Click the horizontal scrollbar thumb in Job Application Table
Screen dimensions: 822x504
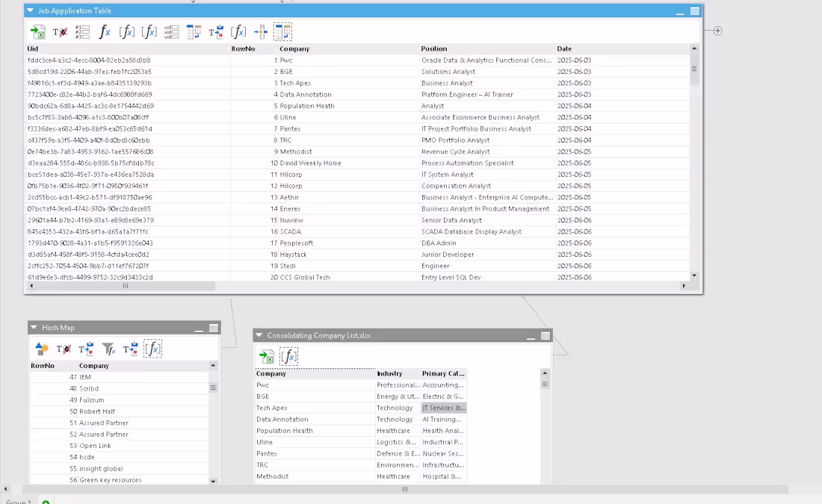point(126,286)
